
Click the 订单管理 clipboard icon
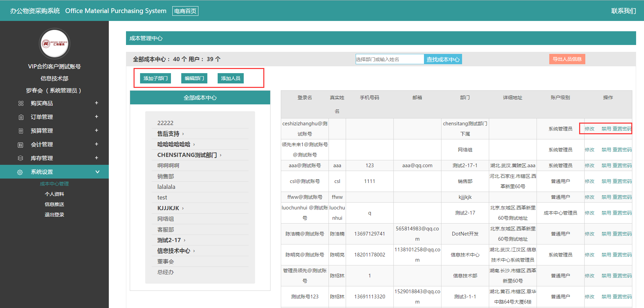(x=21, y=117)
